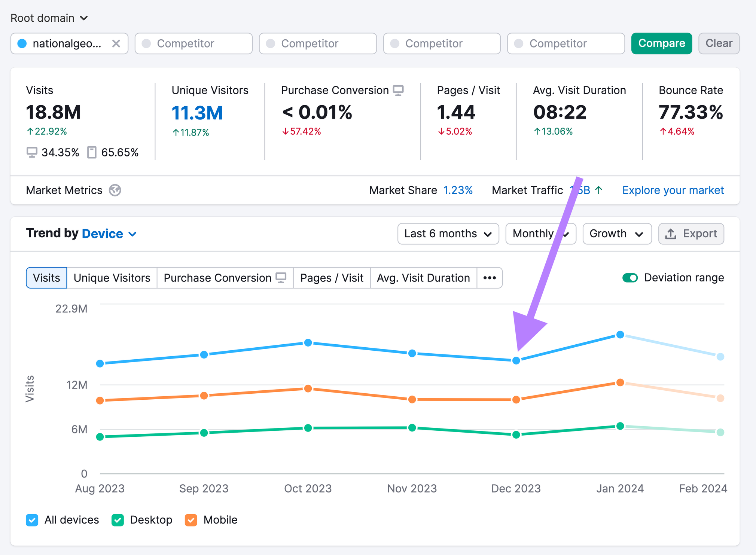The image size is (756, 555).
Task: Click the mobile share icon showing 65.65%
Action: [92, 152]
